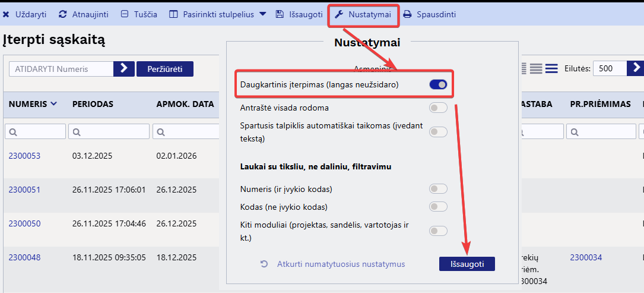644x293 pixels.
Task: Disable Daugkartinis įterpimas toggle
Action: coord(438,84)
